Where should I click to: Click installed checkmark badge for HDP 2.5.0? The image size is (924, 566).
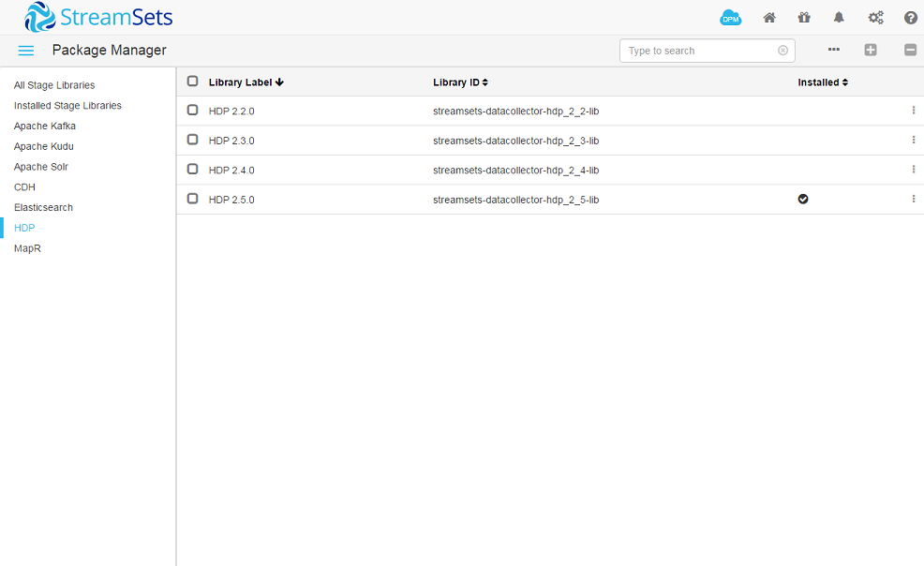tap(803, 199)
